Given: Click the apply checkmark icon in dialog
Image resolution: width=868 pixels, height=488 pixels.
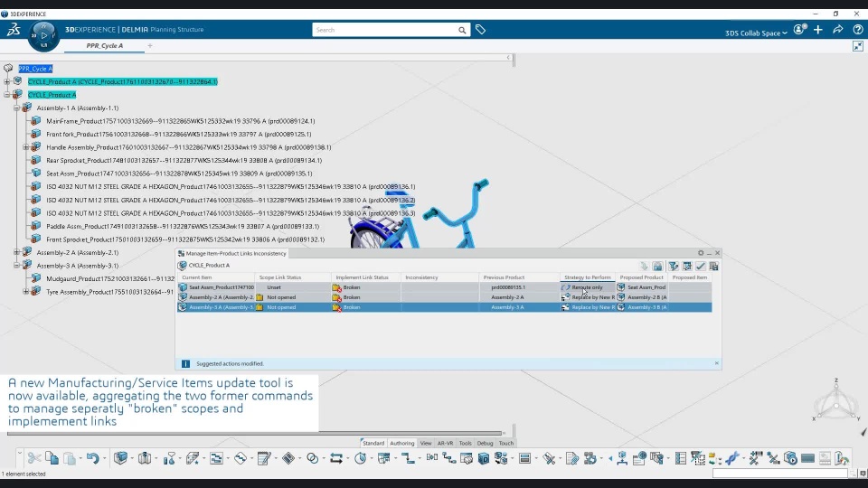Looking at the screenshot, I should coord(700,266).
